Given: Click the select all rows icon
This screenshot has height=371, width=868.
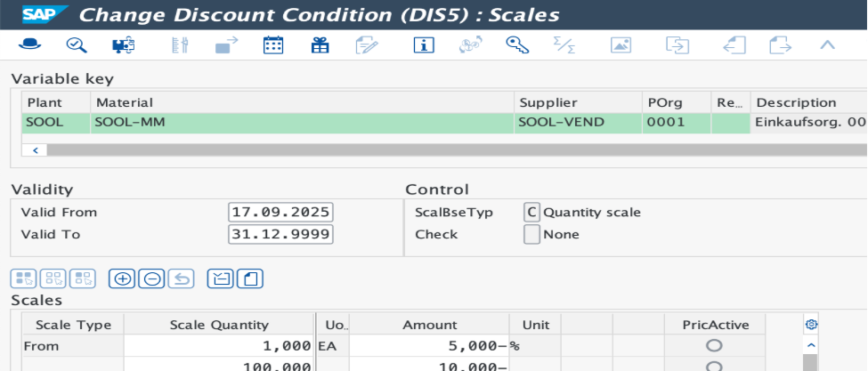Looking at the screenshot, I should coord(24,278).
